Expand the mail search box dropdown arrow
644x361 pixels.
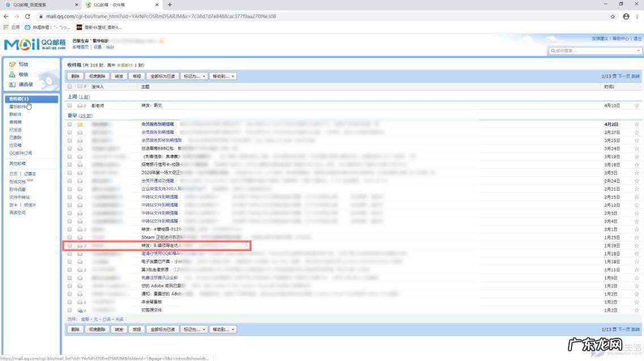pos(639,51)
